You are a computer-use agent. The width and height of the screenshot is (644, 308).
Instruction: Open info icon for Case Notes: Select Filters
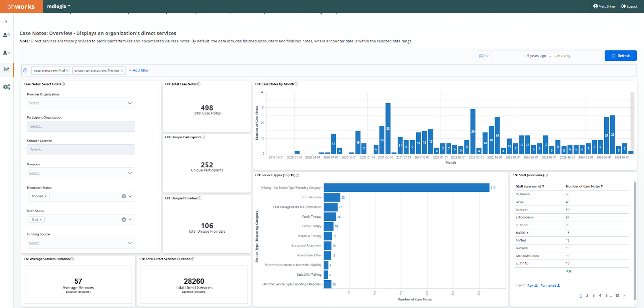point(63,84)
